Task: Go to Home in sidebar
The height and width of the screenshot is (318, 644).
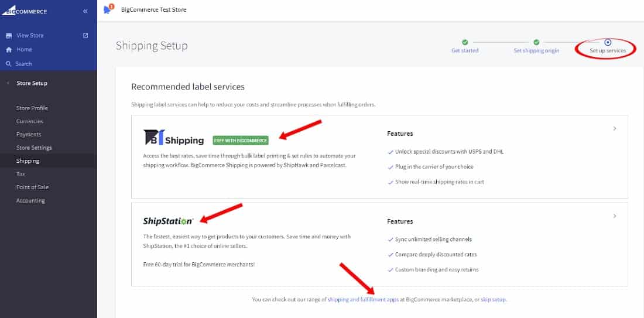Action: [24, 50]
